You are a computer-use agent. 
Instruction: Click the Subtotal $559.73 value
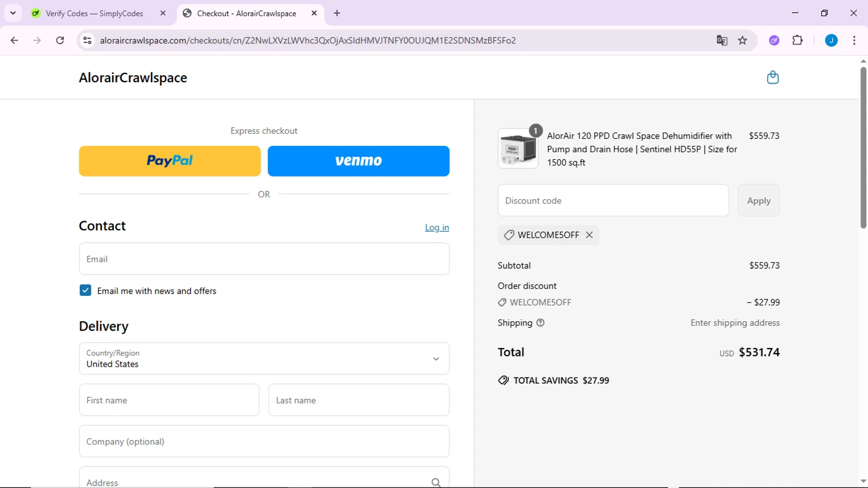click(764, 266)
